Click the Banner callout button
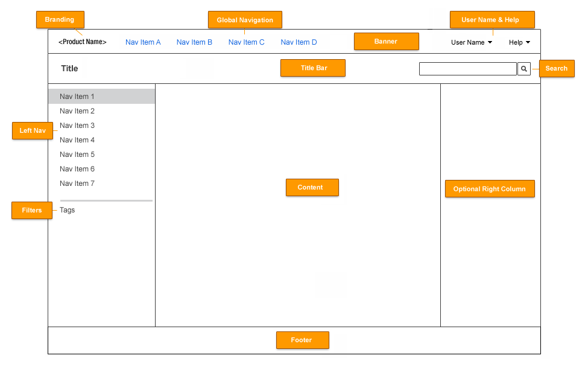The height and width of the screenshot is (367, 588). [386, 41]
